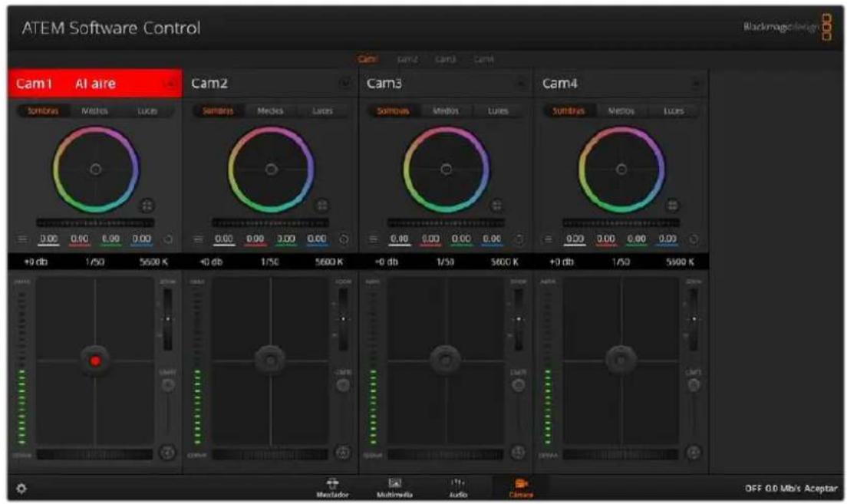Open Cam3 header dropdown menu
Screen dimensions: 847x504
[x=520, y=84]
